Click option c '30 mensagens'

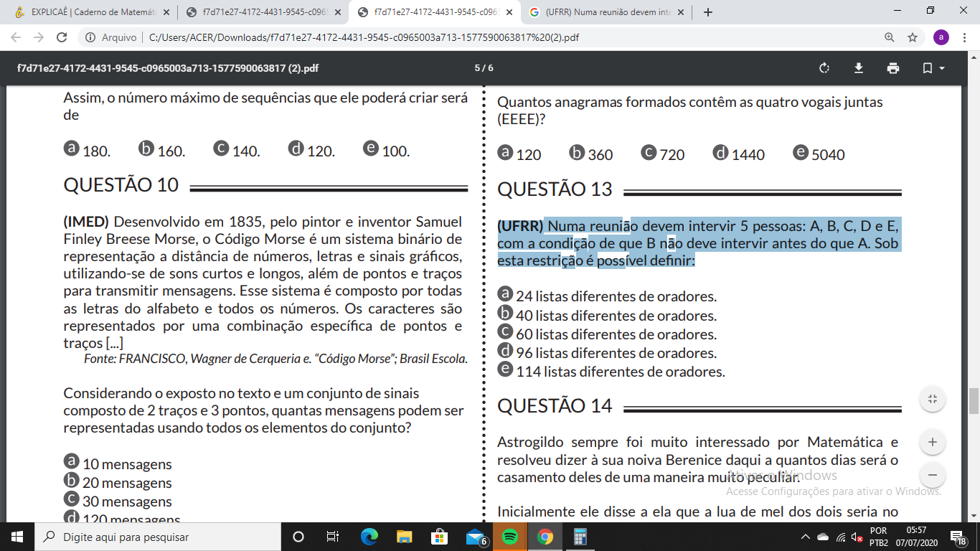coord(118,501)
